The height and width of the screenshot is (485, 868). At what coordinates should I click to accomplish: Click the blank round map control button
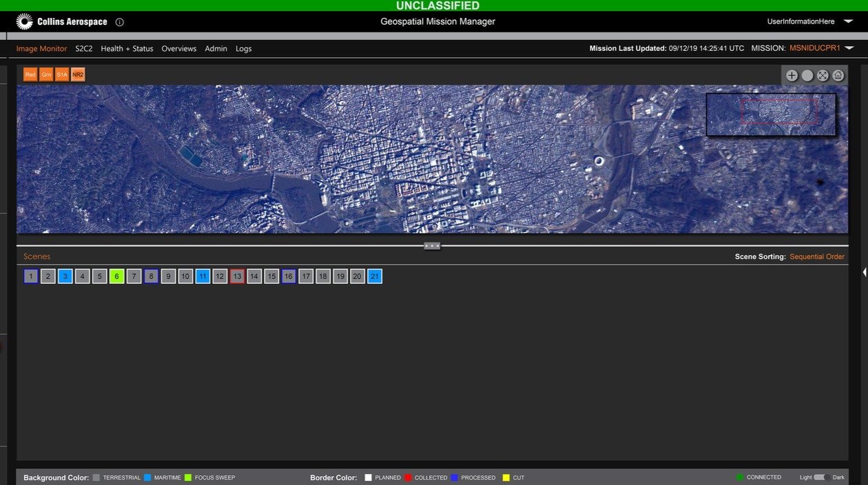click(807, 76)
